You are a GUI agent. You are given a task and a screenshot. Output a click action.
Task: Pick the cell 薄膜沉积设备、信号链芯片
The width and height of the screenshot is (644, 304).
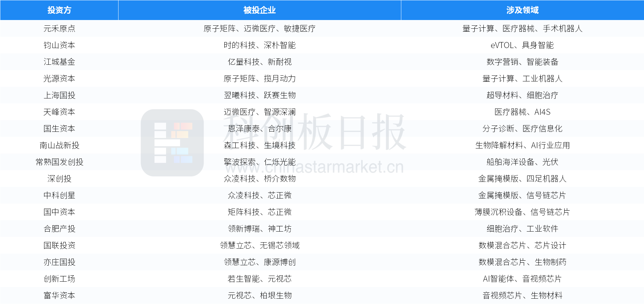pos(522,212)
